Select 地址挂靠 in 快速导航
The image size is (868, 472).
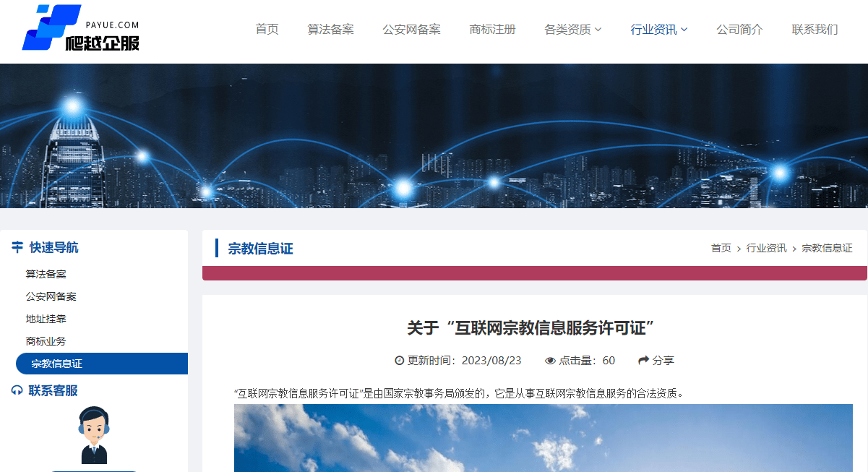click(45, 319)
